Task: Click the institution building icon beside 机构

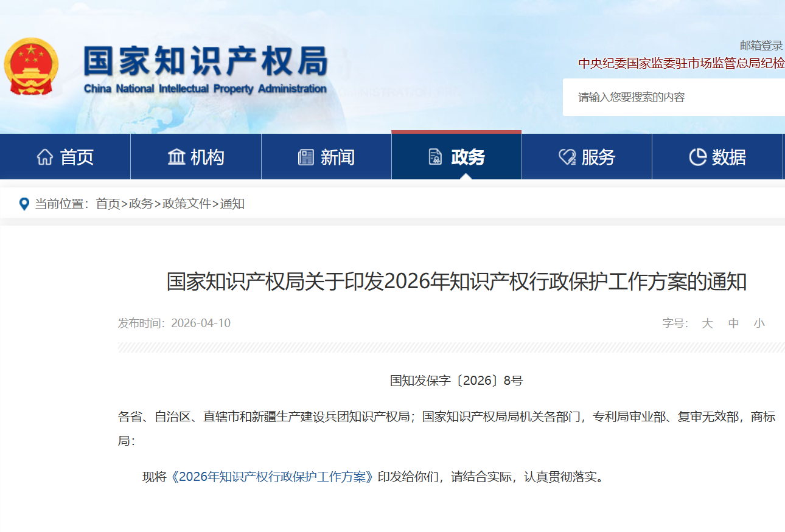Action: pos(176,157)
